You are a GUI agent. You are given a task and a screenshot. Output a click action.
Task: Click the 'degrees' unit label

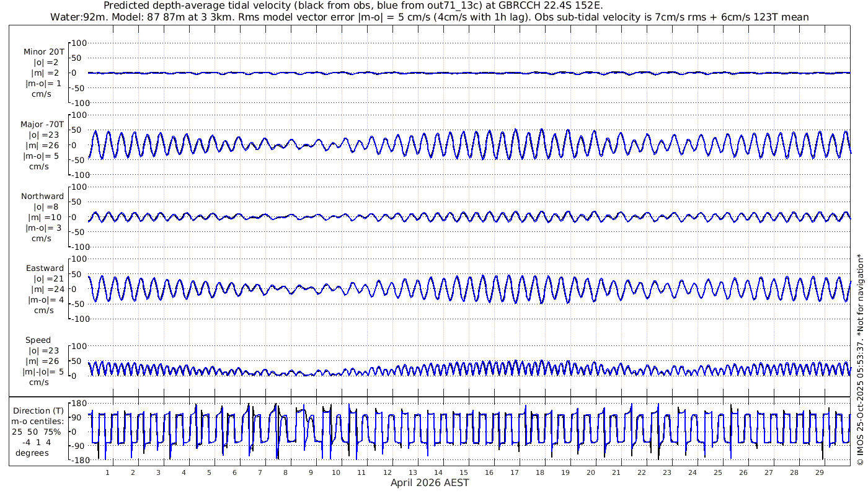pyautogui.click(x=32, y=453)
